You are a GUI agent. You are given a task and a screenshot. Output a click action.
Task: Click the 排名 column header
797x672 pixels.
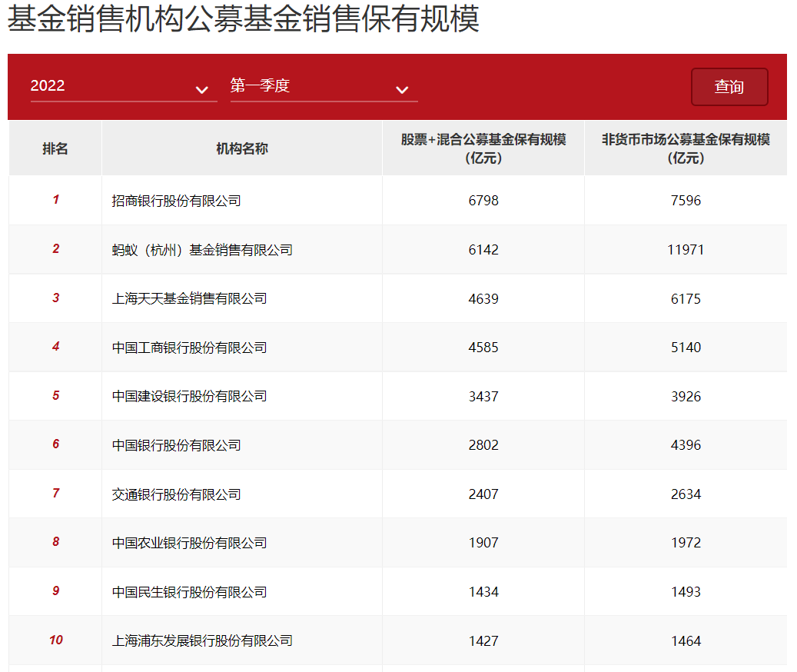coord(55,149)
